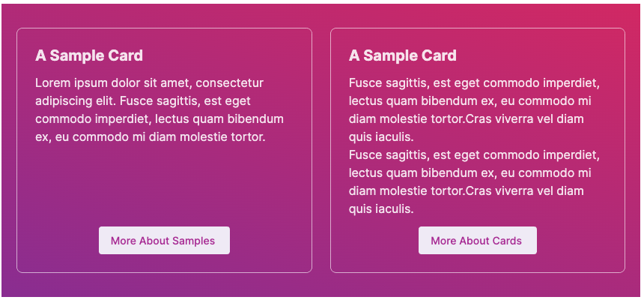Screen dimensions: 644x303
Task: Select the right card's "A Sample Card" heading
Action: click(x=403, y=55)
